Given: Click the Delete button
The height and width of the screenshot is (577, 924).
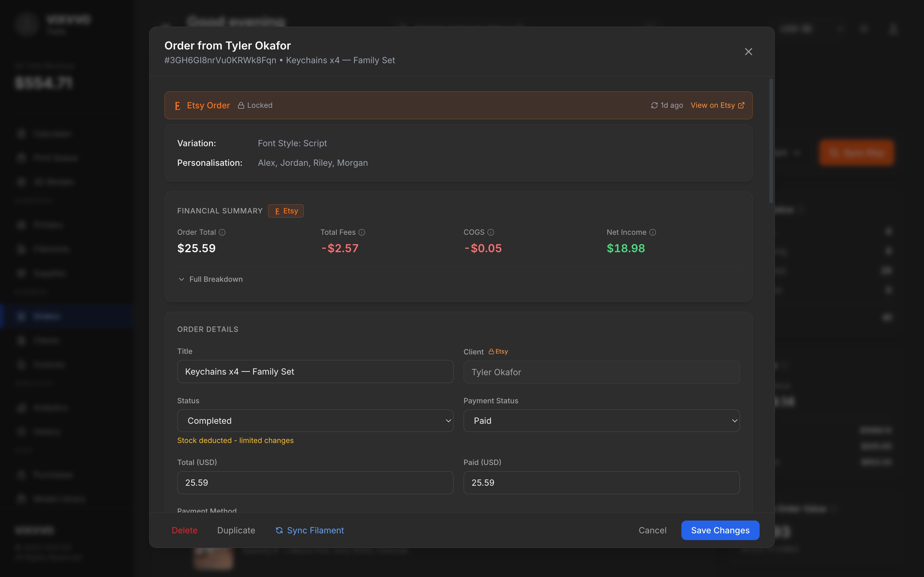Looking at the screenshot, I should pyautogui.click(x=185, y=530).
